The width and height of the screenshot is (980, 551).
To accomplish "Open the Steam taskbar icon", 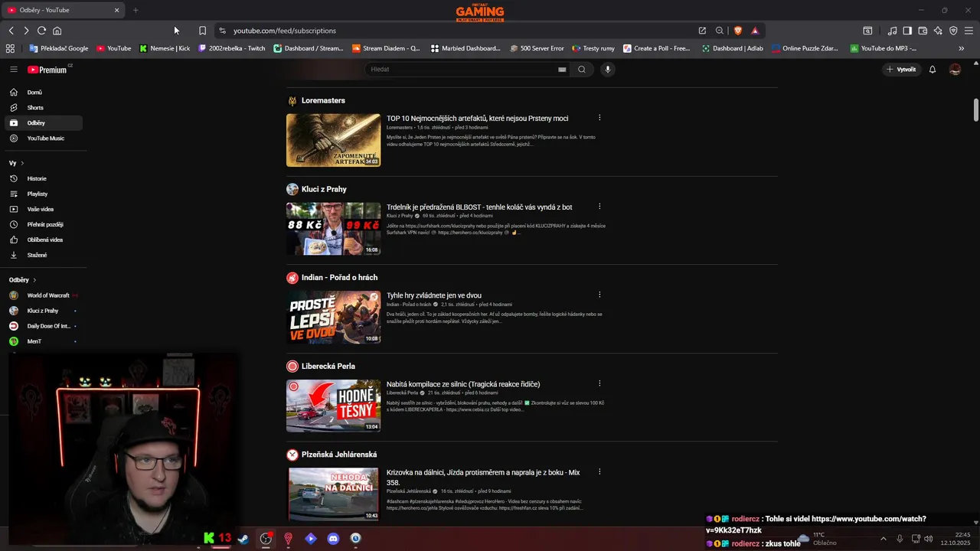I will point(243,539).
